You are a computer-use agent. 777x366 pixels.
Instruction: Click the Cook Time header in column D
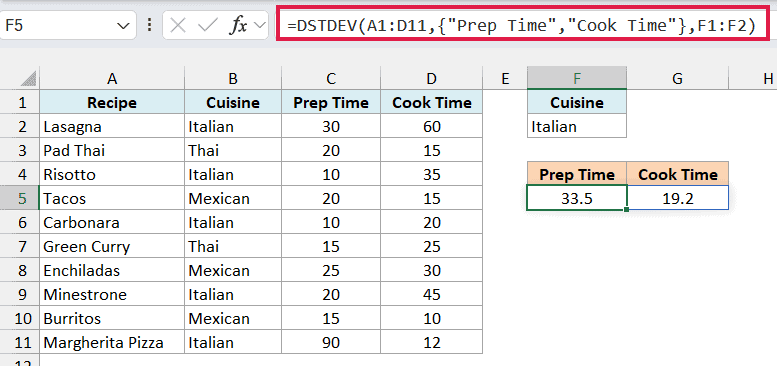(432, 103)
